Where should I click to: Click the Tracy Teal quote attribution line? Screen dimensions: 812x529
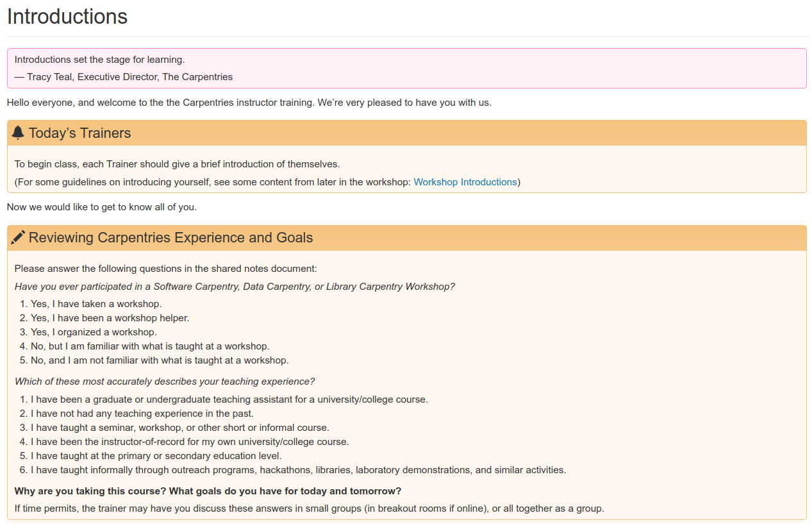pos(124,77)
